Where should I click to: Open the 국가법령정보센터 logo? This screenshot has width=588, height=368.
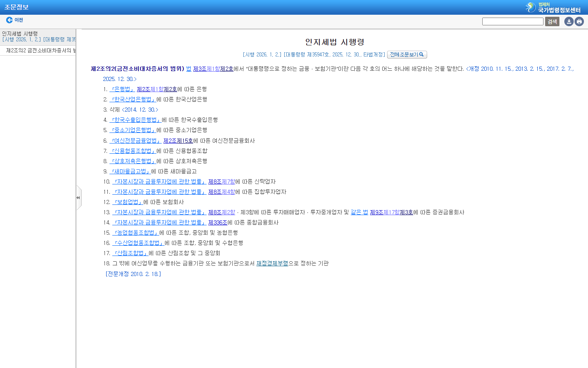[x=553, y=7]
